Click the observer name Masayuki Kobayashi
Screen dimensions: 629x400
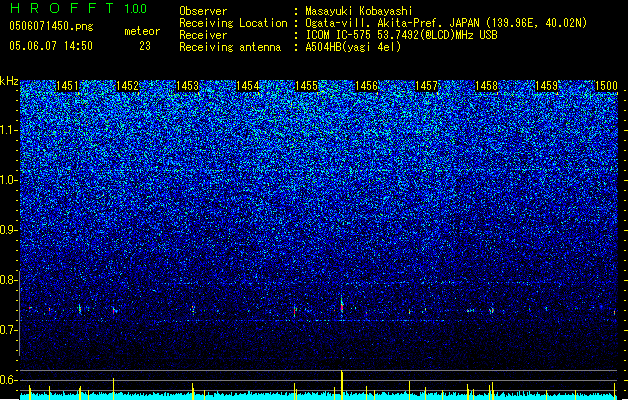click(x=359, y=11)
